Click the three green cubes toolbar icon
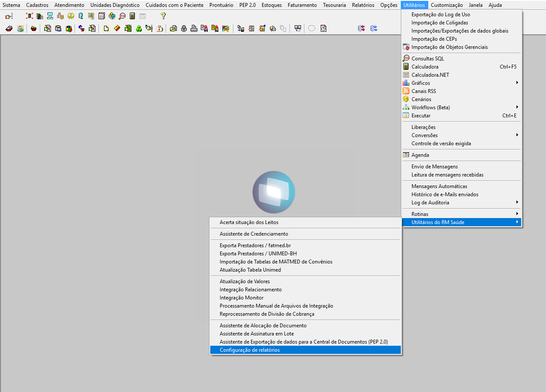This screenshot has height=392, width=546. click(139, 28)
